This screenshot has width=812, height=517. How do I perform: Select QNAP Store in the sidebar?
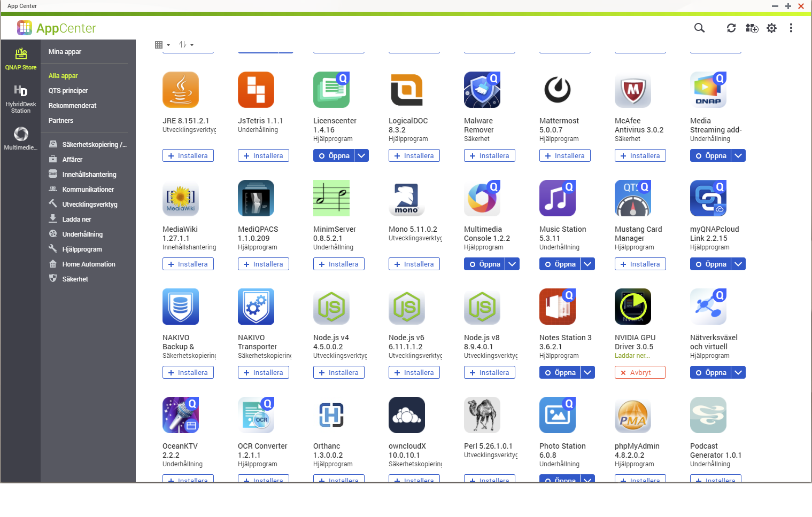pyautogui.click(x=21, y=59)
